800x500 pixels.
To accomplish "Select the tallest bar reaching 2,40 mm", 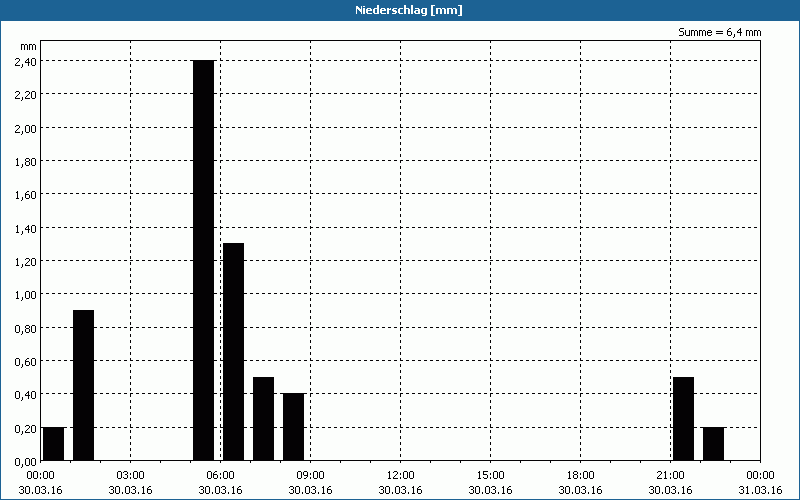I will [204, 260].
